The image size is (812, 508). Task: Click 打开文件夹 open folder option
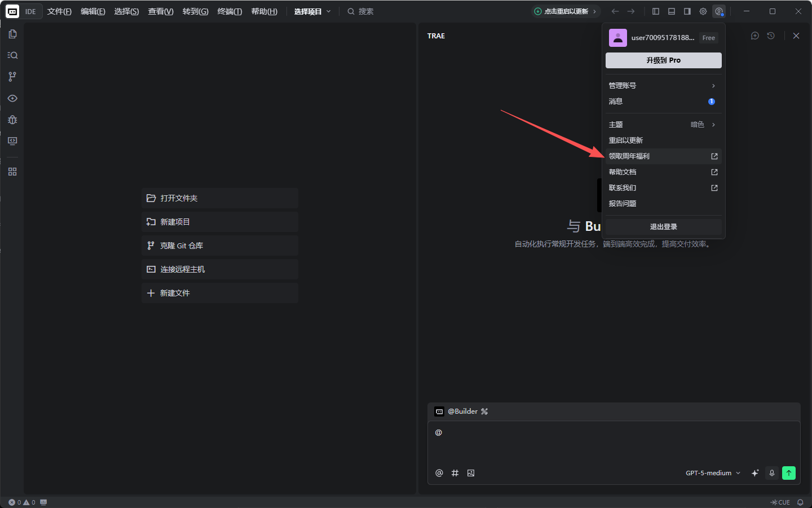point(219,198)
